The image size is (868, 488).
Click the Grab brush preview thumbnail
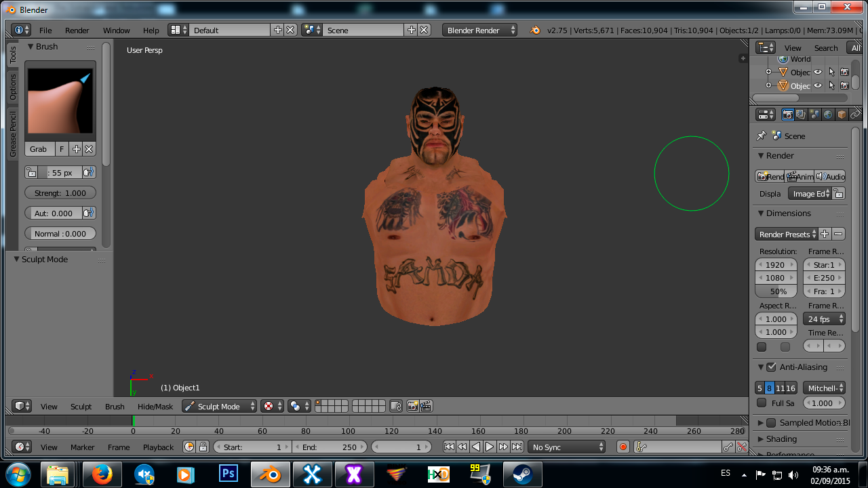tap(60, 101)
